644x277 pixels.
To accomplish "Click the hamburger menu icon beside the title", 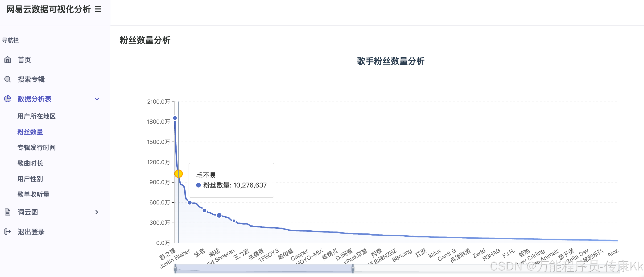I will [x=98, y=9].
